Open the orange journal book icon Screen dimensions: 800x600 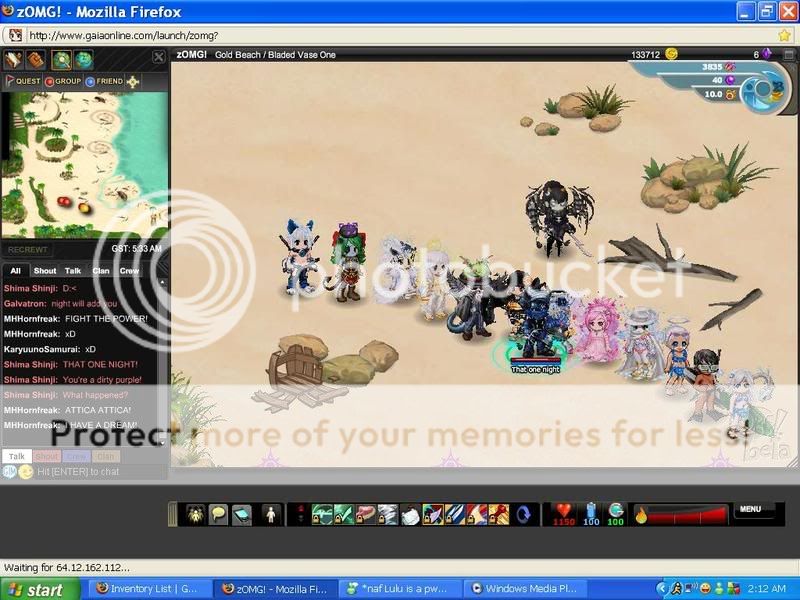[x=36, y=60]
